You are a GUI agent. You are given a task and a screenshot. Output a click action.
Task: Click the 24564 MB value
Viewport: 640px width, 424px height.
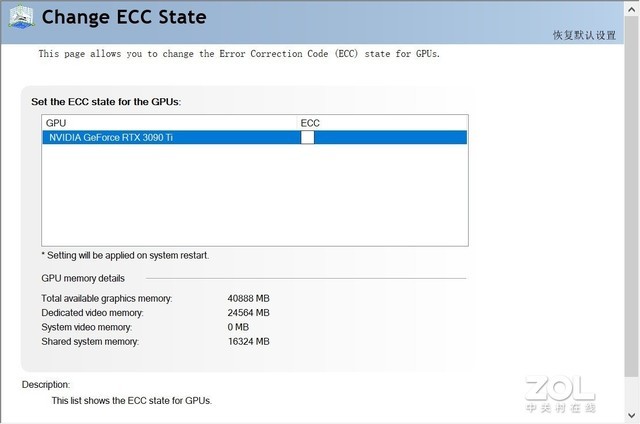pos(248,313)
